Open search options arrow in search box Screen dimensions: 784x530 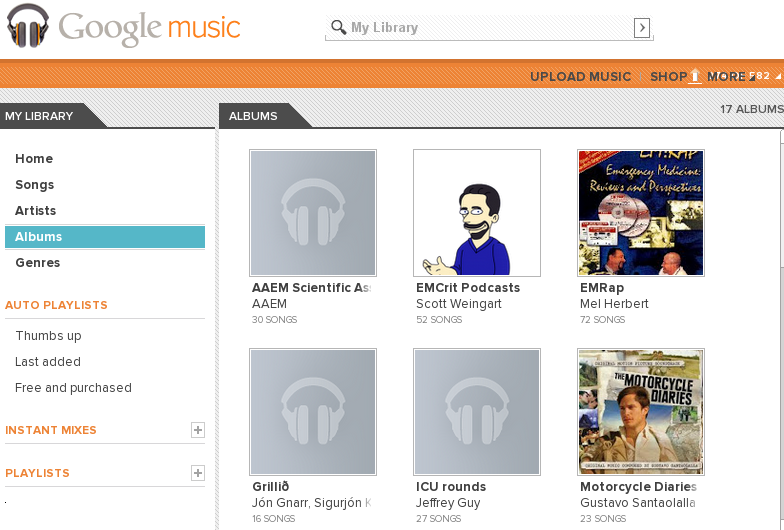pyautogui.click(x=642, y=28)
